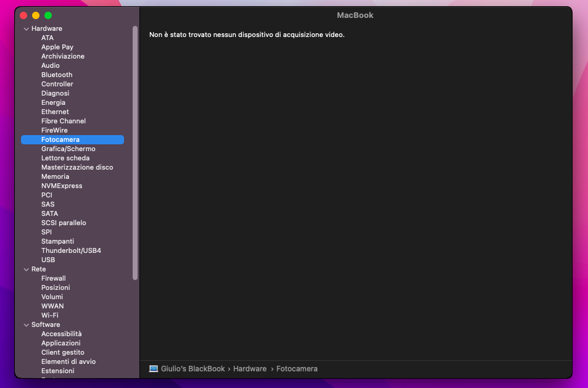Screen dimensions: 588x388
Task: Select Archiviazione in the sidebar
Action: click(x=62, y=56)
